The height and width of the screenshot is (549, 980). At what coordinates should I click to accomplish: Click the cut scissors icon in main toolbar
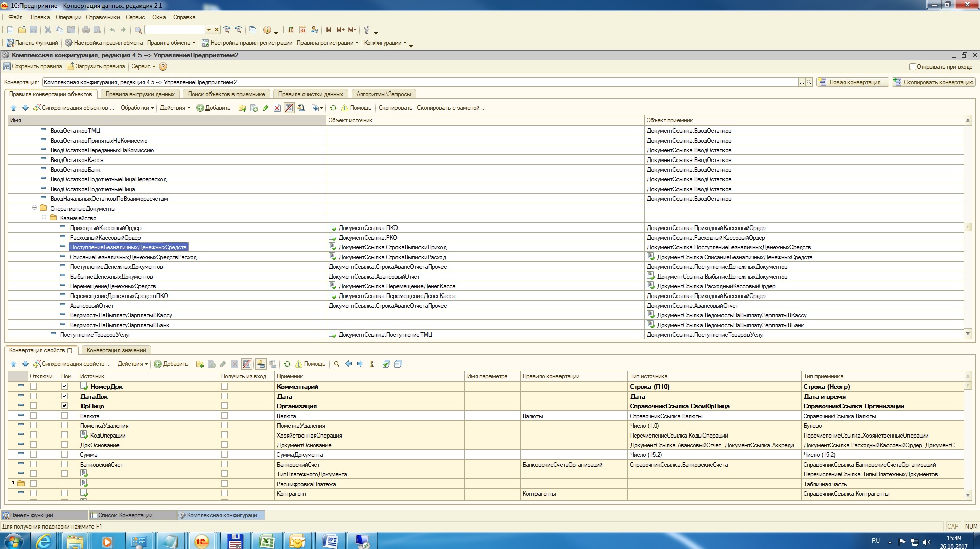(x=48, y=30)
